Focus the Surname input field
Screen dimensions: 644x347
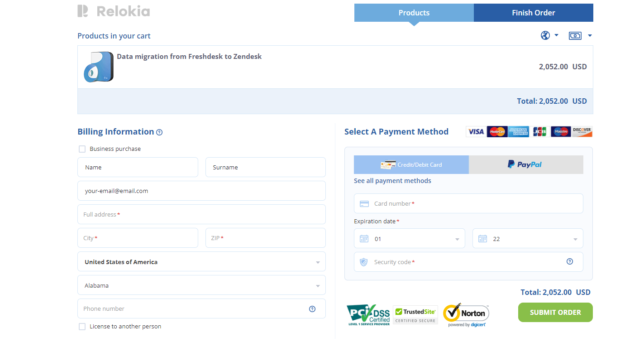tap(266, 167)
